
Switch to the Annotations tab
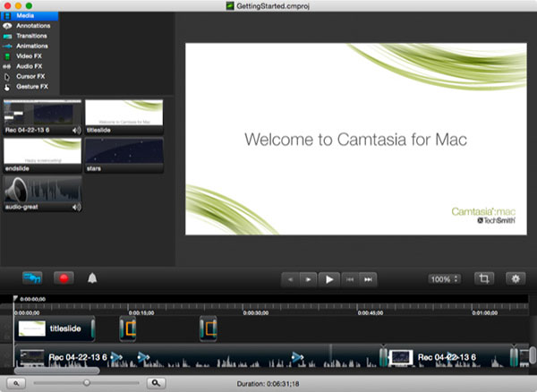tap(30, 26)
